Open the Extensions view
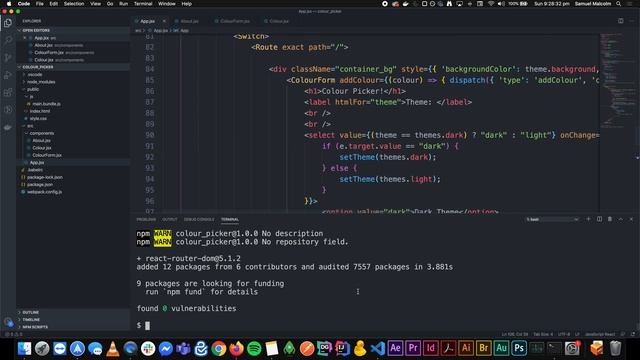This screenshot has height=360, width=640. (8, 92)
